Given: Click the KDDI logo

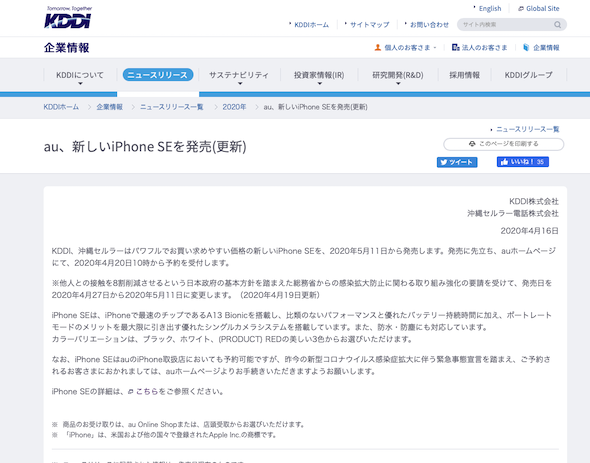Looking at the screenshot, I should click(x=68, y=17).
